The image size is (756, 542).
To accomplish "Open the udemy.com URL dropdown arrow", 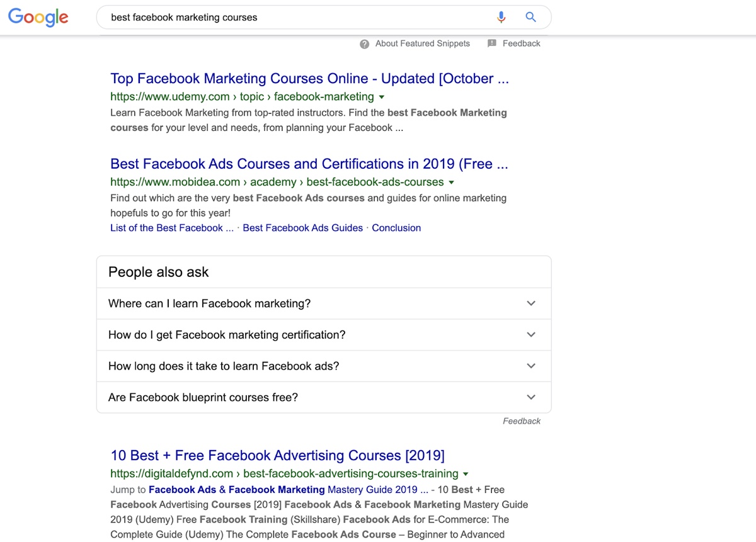I will [382, 97].
